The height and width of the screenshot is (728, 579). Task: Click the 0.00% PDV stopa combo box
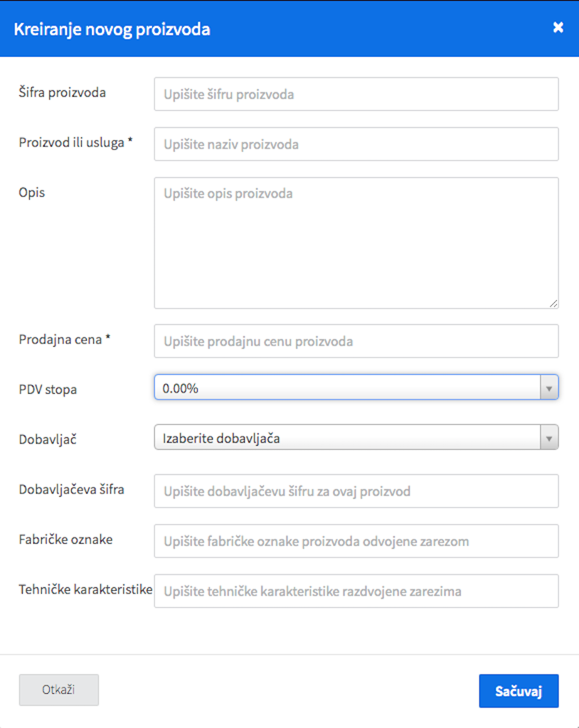[x=356, y=387]
